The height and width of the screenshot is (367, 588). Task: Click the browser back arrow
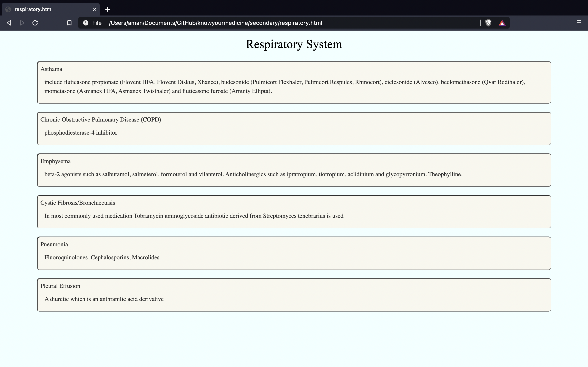(x=9, y=23)
